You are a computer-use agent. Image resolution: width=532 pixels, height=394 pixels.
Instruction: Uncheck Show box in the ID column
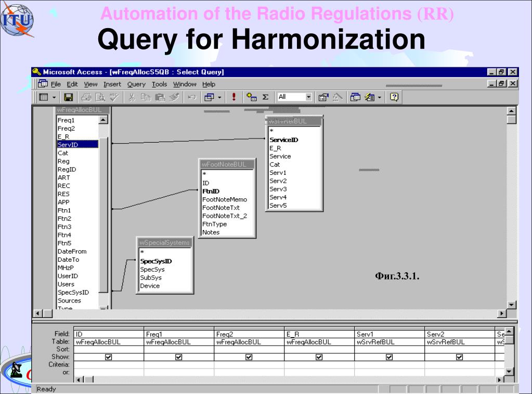(109, 357)
